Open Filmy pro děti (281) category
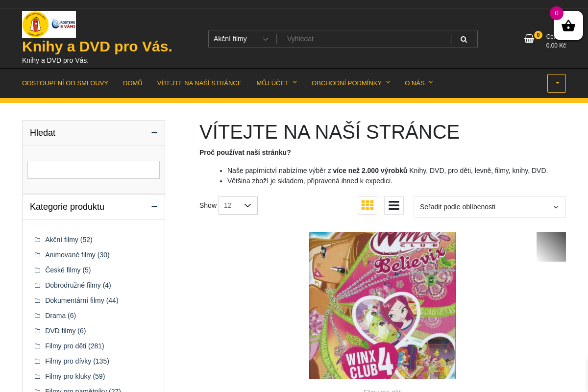The height and width of the screenshot is (392, 588). [74, 346]
